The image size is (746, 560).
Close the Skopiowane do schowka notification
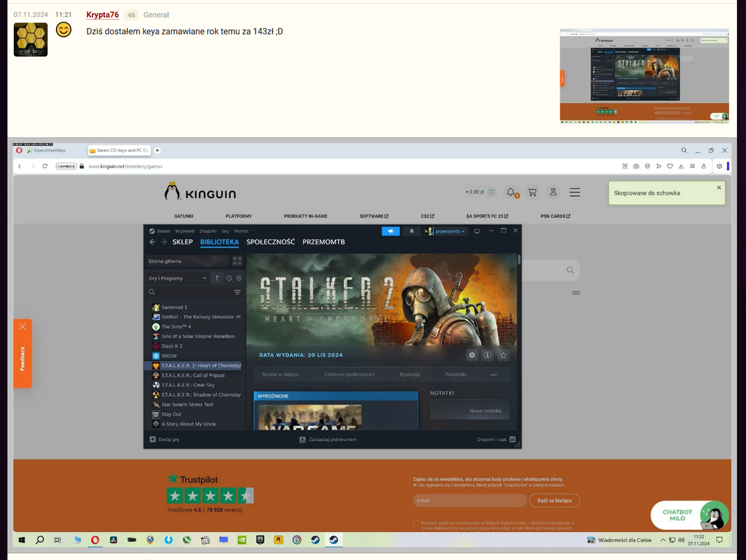tap(719, 188)
